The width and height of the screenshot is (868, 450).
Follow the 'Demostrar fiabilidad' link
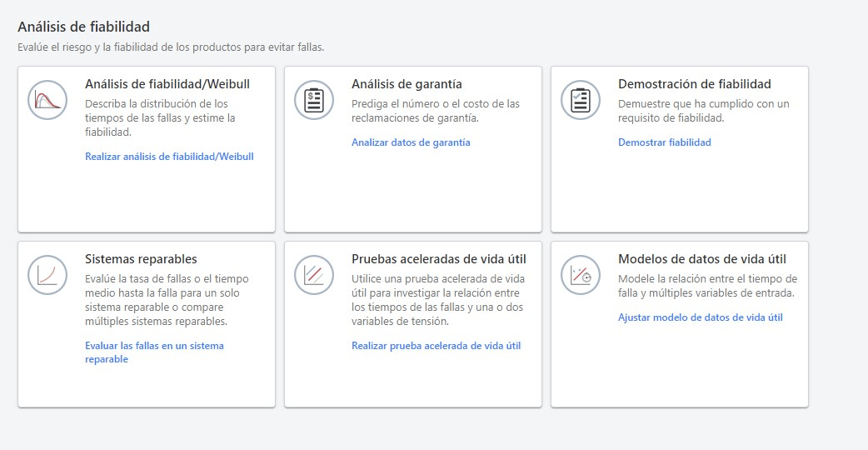tap(664, 142)
